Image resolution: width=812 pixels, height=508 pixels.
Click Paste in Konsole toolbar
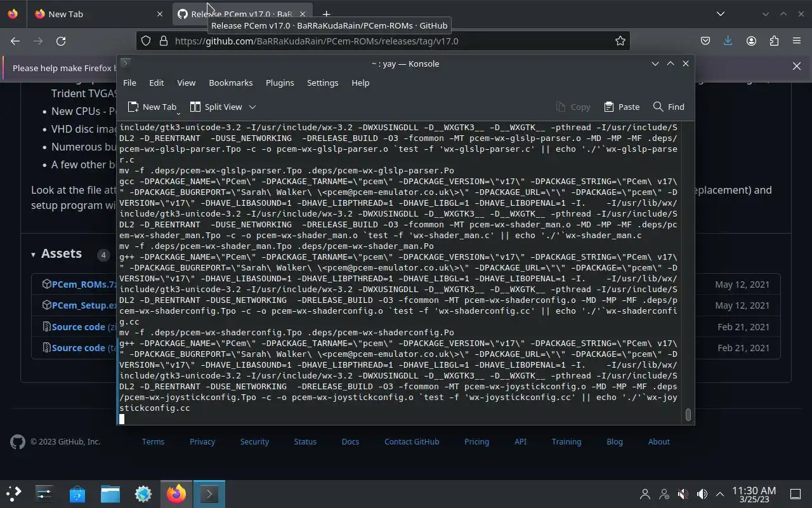pos(622,107)
